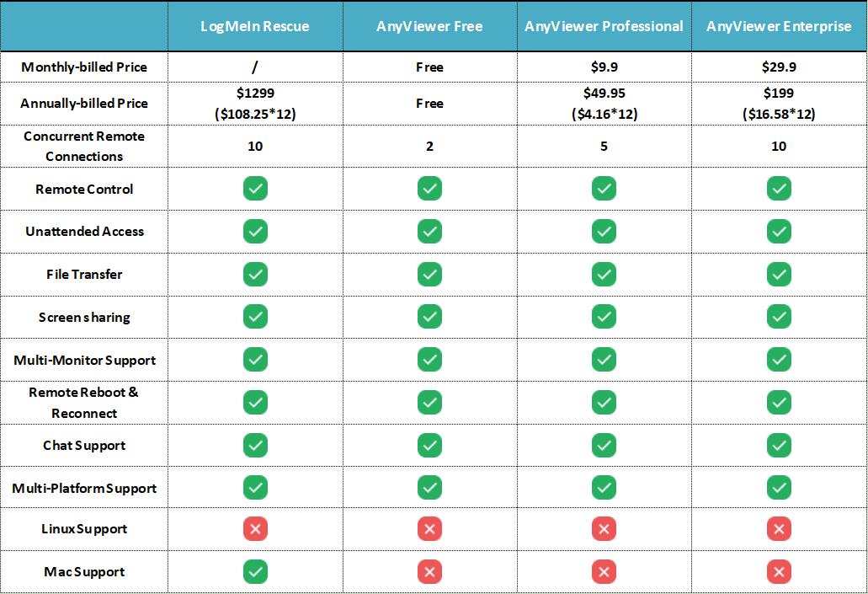Select the AnyViewer Professional column header
868x594 pixels.
coord(604,26)
